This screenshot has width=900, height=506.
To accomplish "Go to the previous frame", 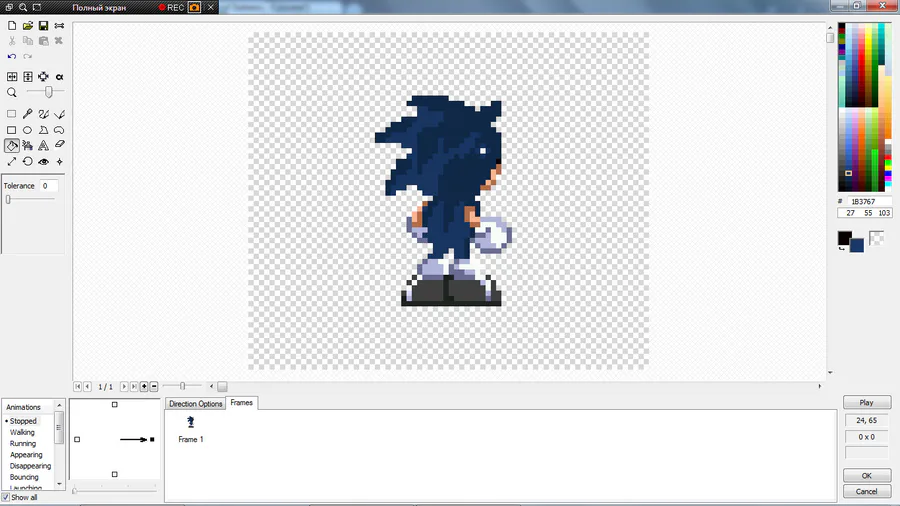I will [x=88, y=387].
